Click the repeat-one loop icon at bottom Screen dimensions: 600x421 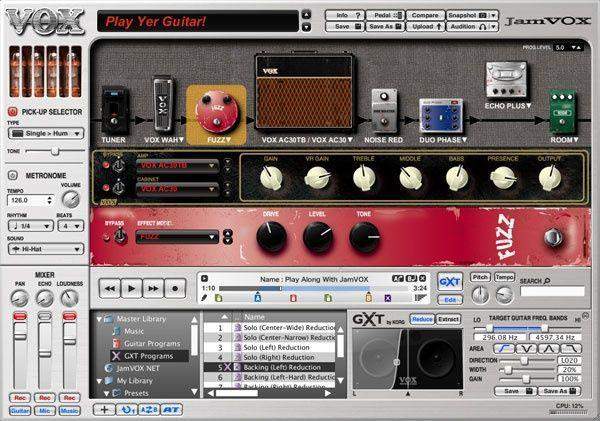[127, 410]
